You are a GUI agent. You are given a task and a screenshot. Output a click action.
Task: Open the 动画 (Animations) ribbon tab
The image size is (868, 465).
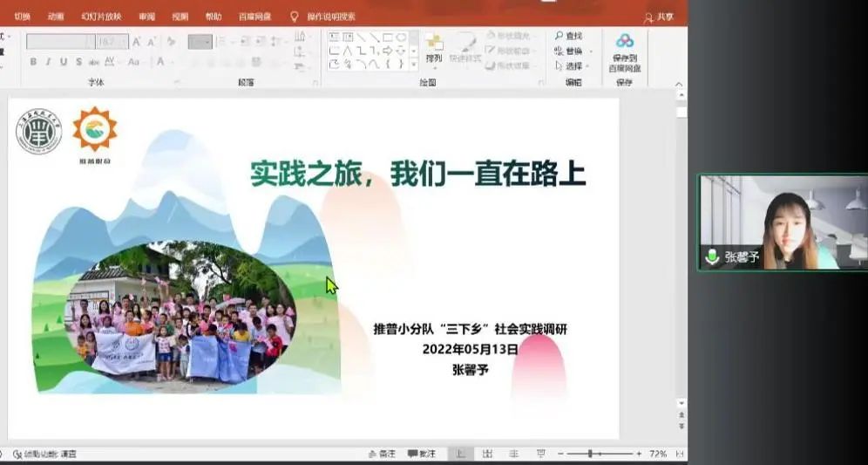(x=56, y=17)
